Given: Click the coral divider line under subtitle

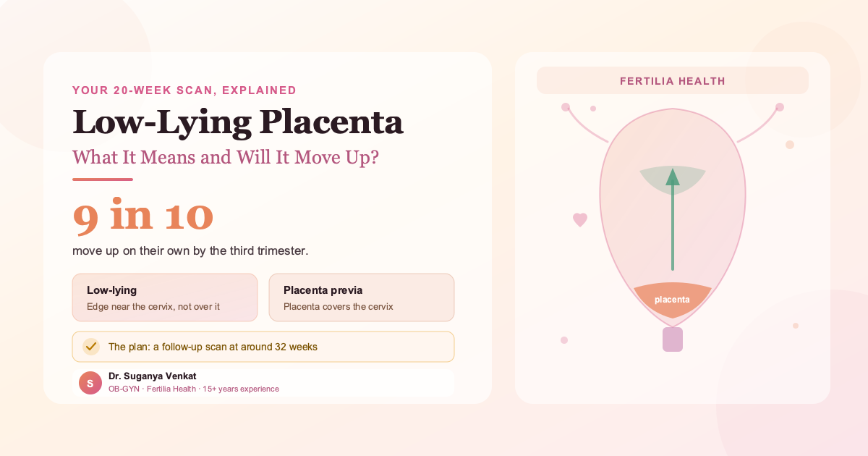Looking at the screenshot, I should click(103, 180).
